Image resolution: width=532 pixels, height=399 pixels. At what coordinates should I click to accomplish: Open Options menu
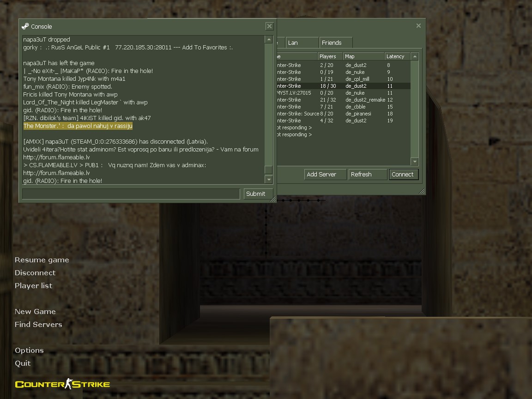click(29, 350)
